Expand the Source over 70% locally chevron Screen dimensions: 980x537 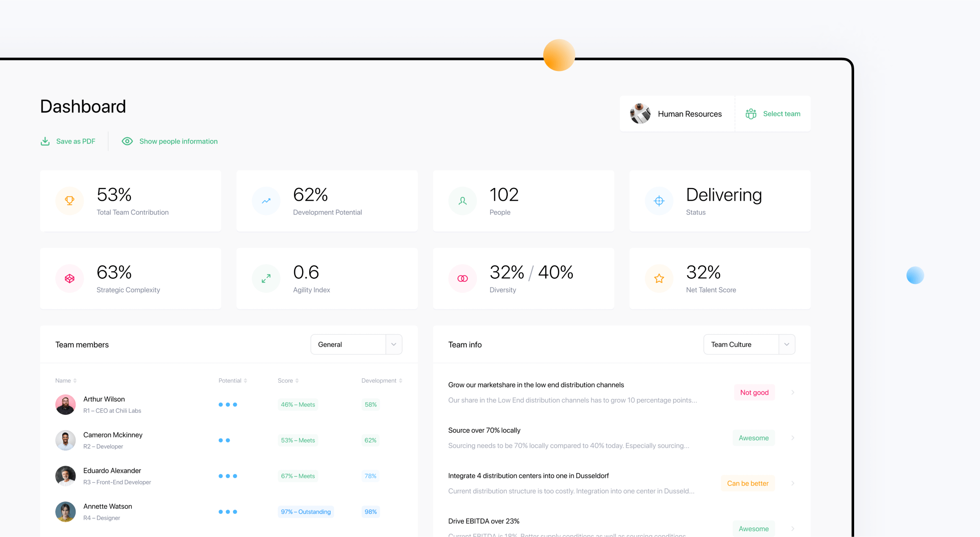pyautogui.click(x=792, y=438)
